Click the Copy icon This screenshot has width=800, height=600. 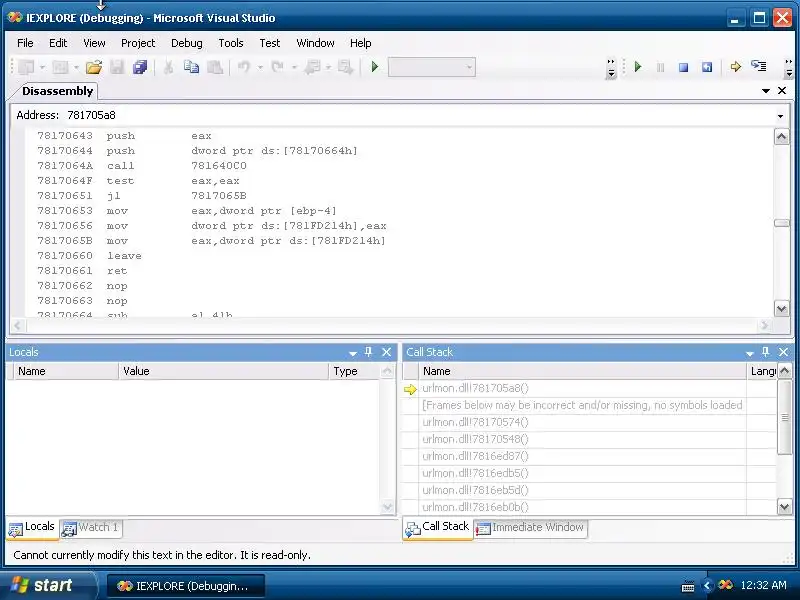click(191, 67)
